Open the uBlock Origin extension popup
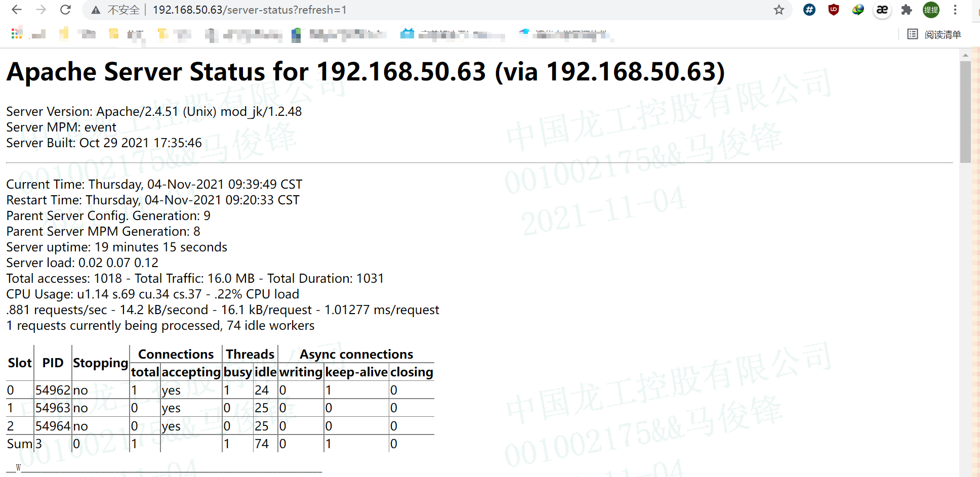The height and width of the screenshot is (477, 980). (834, 10)
